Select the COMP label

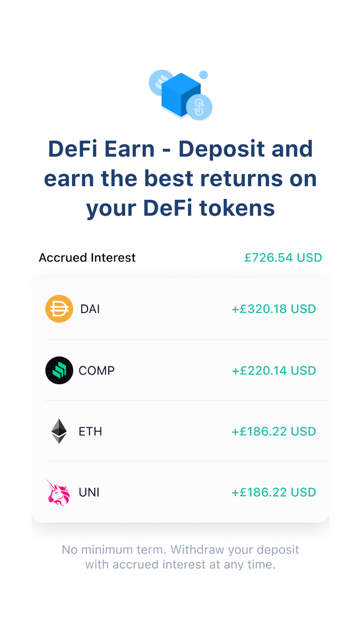coord(97,371)
